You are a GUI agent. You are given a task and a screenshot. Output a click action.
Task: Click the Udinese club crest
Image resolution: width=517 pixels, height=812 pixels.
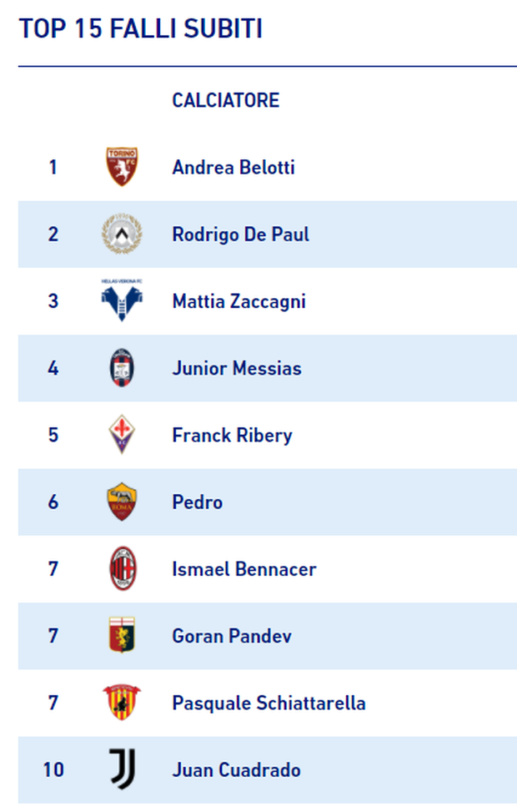pos(122,235)
